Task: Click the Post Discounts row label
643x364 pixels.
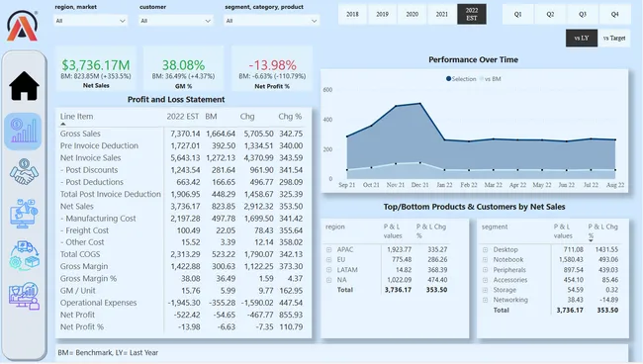Action: point(89,170)
